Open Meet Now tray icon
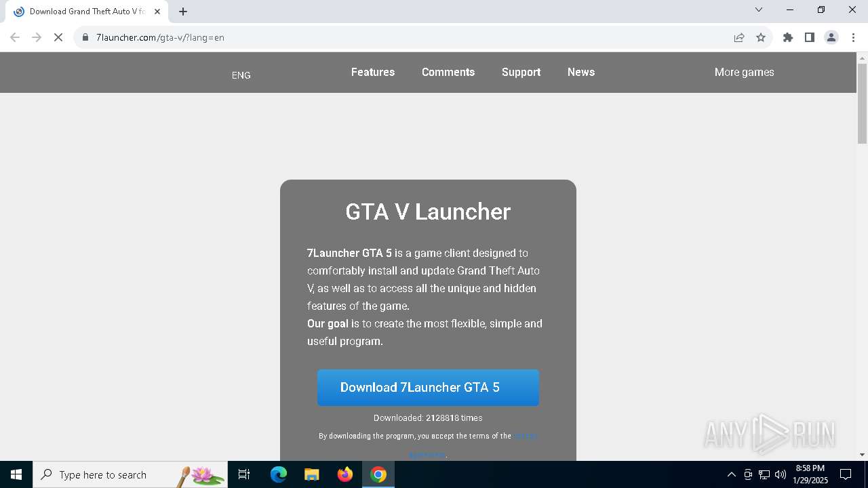868x488 pixels. (x=748, y=474)
